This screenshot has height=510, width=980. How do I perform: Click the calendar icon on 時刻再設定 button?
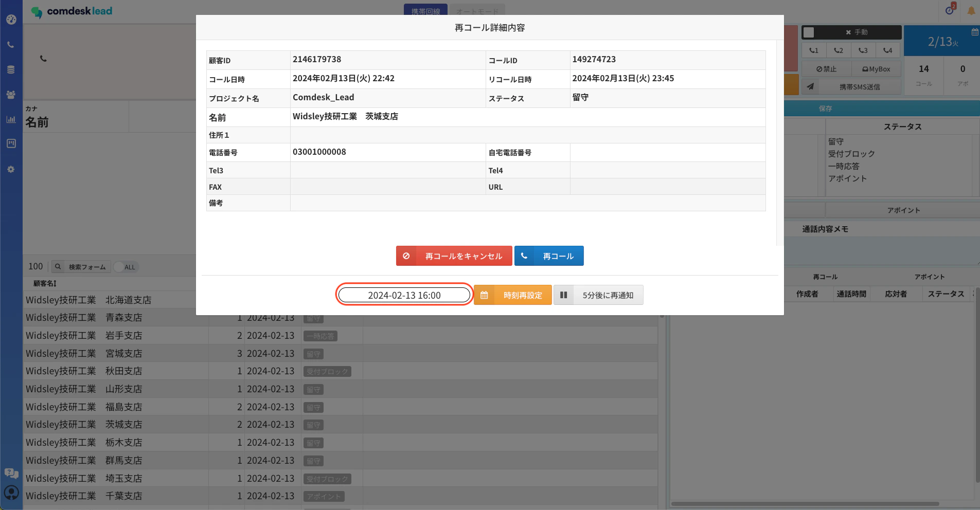coord(484,295)
